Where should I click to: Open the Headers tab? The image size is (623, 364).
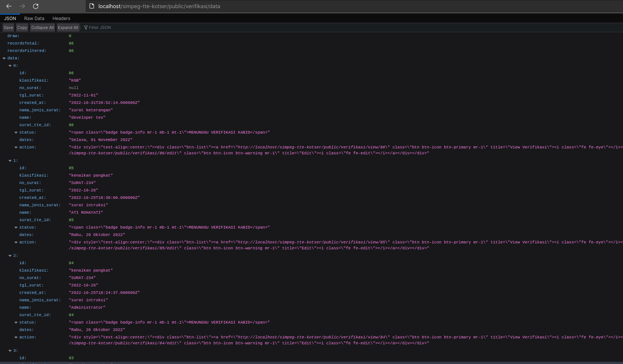tap(61, 18)
